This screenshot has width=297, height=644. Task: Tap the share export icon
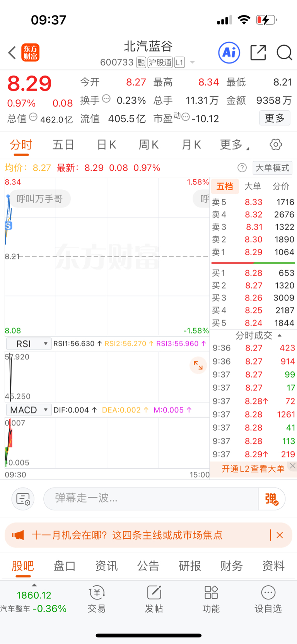[258, 53]
